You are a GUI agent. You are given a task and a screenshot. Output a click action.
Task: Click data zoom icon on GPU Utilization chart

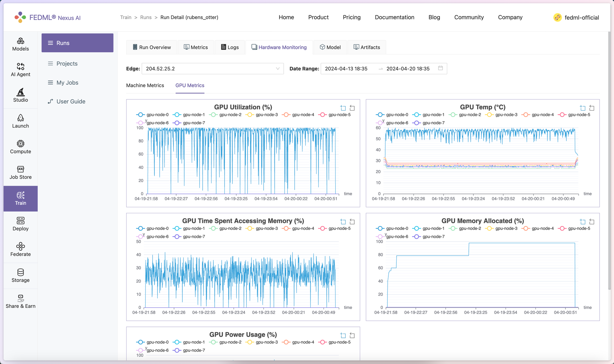click(x=343, y=108)
